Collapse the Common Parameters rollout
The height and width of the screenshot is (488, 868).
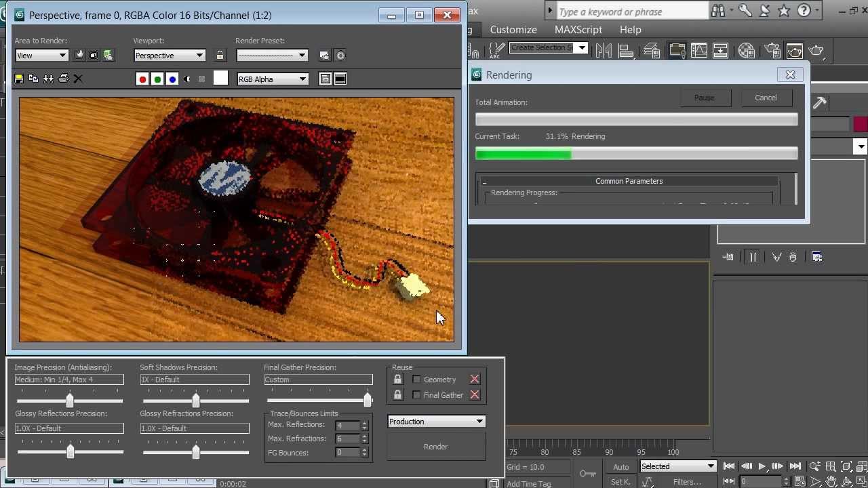click(629, 181)
